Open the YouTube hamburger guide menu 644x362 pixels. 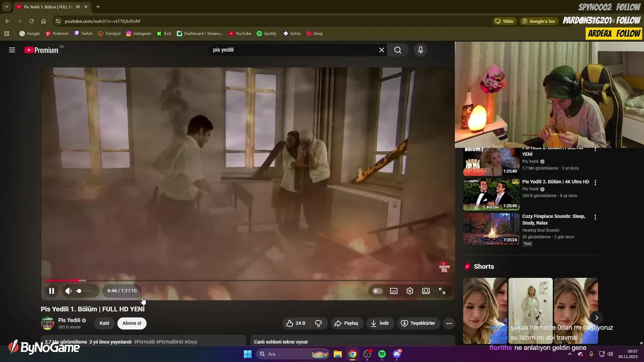(12, 50)
